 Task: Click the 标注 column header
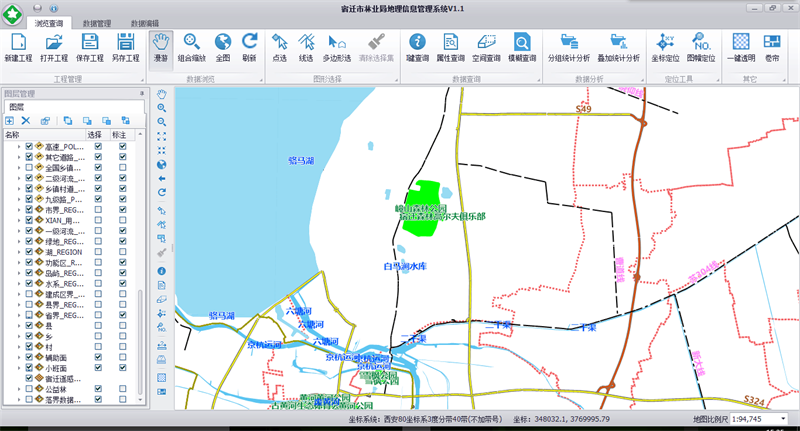(x=122, y=135)
